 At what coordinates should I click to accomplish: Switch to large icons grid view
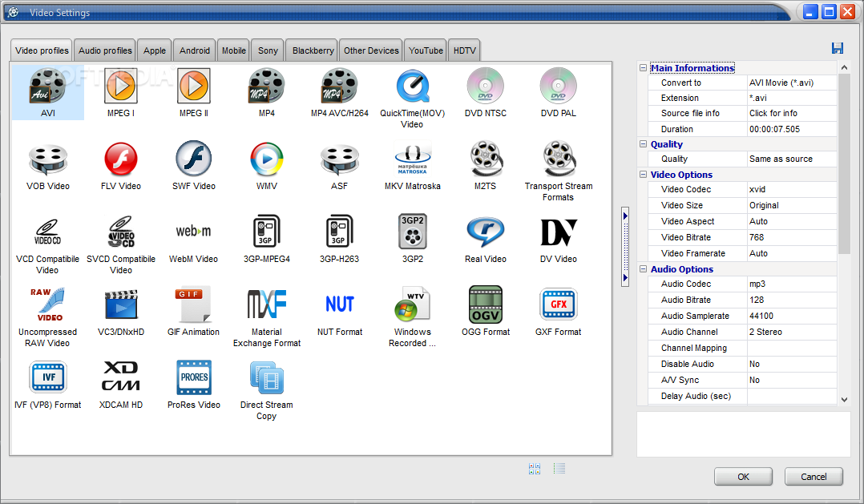535,469
